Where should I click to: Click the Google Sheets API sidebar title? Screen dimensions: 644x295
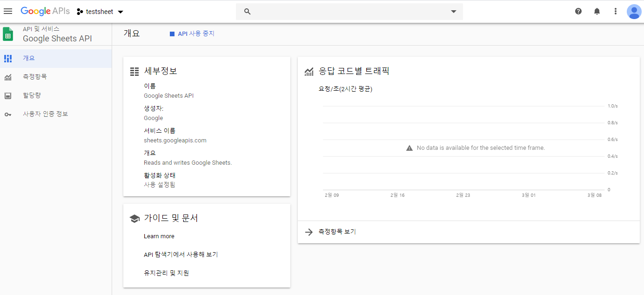pos(58,39)
